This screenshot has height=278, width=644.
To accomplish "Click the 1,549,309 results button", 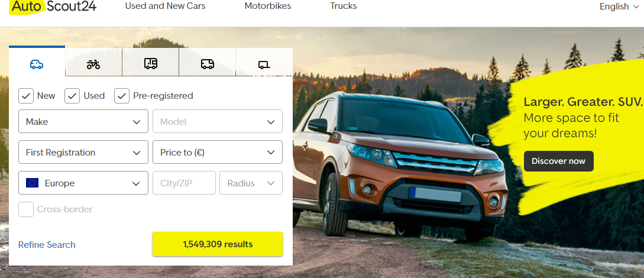I will click(217, 244).
